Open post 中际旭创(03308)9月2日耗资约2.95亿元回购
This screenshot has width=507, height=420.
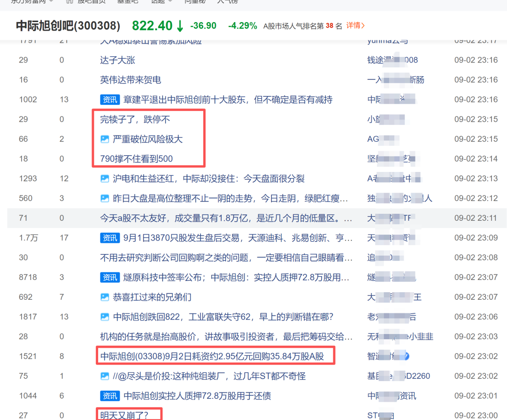coord(212,356)
